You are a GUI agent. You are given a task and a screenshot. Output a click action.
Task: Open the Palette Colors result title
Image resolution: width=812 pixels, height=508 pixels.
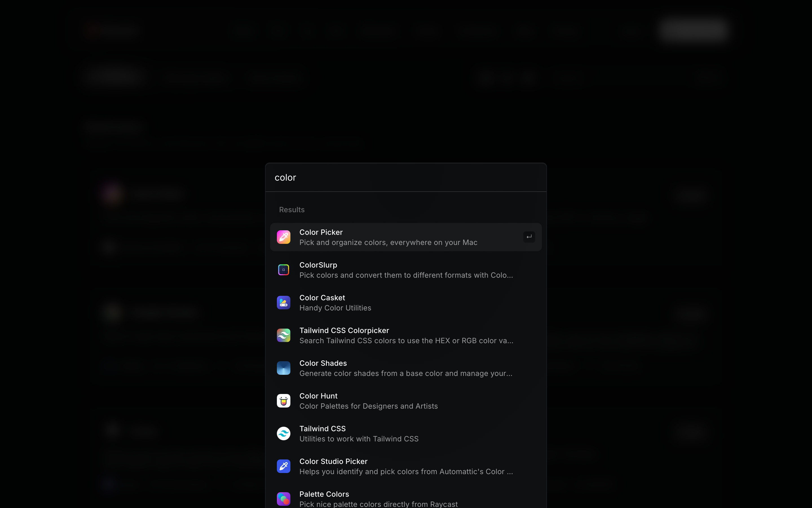tap(324, 494)
